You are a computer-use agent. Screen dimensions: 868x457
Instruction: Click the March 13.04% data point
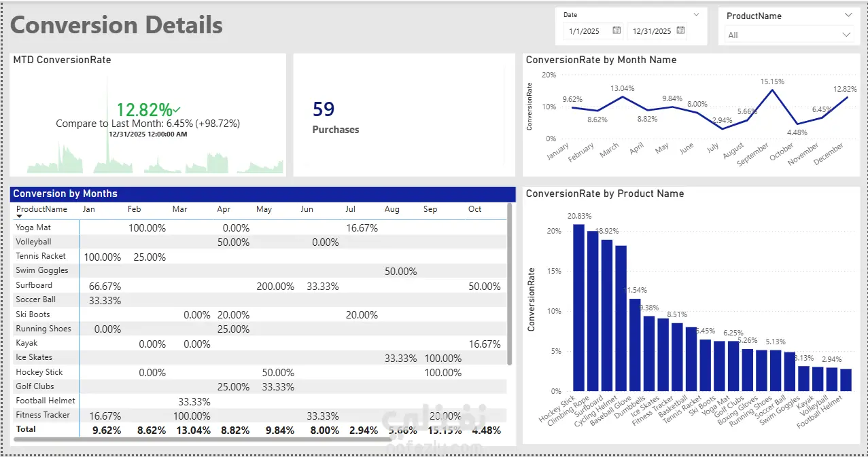(622, 97)
